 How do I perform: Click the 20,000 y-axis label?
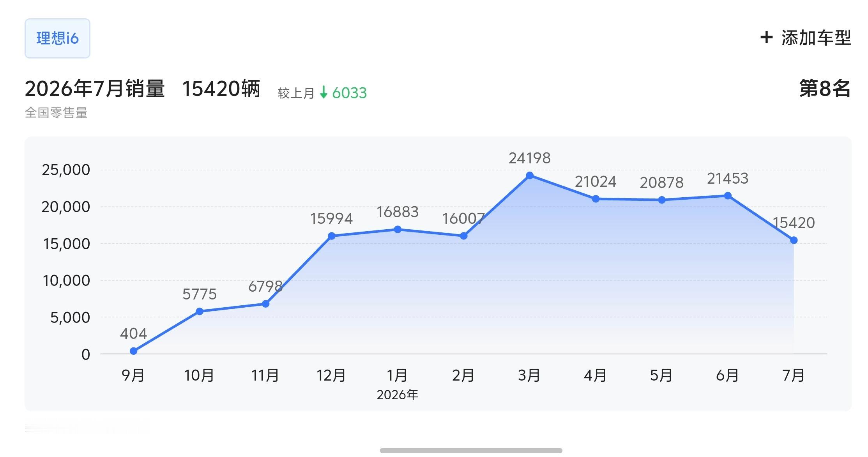(x=66, y=207)
